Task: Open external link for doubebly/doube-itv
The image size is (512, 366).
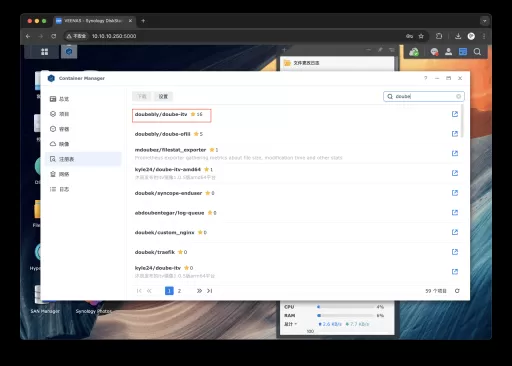Action: pyautogui.click(x=455, y=114)
